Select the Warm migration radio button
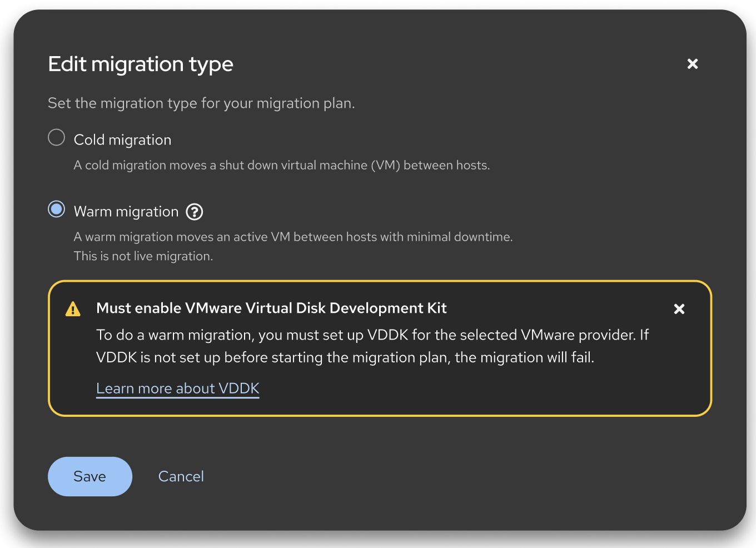This screenshot has width=756, height=548. click(57, 210)
